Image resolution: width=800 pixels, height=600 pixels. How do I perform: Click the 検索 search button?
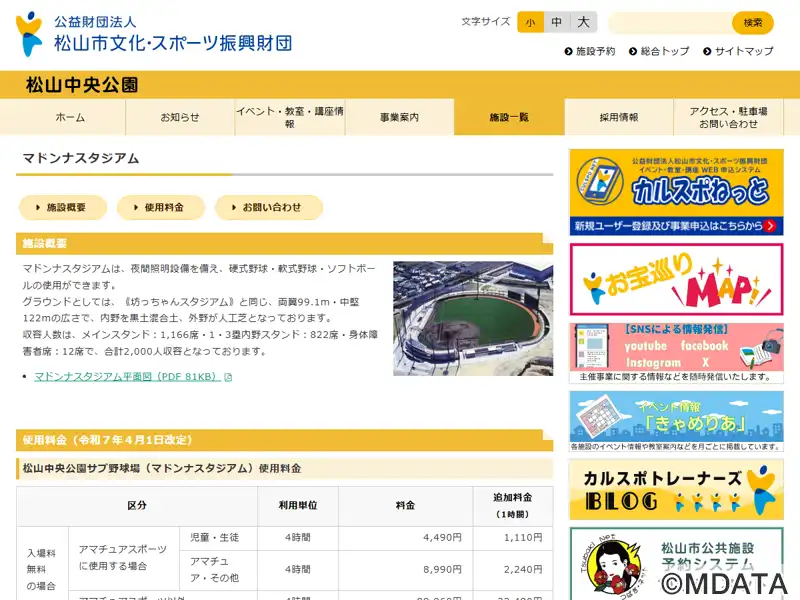[x=753, y=23]
